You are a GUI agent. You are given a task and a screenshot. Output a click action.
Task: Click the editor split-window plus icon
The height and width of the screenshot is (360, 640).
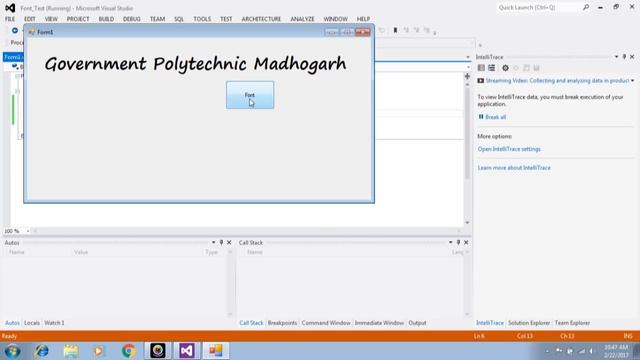467,76
